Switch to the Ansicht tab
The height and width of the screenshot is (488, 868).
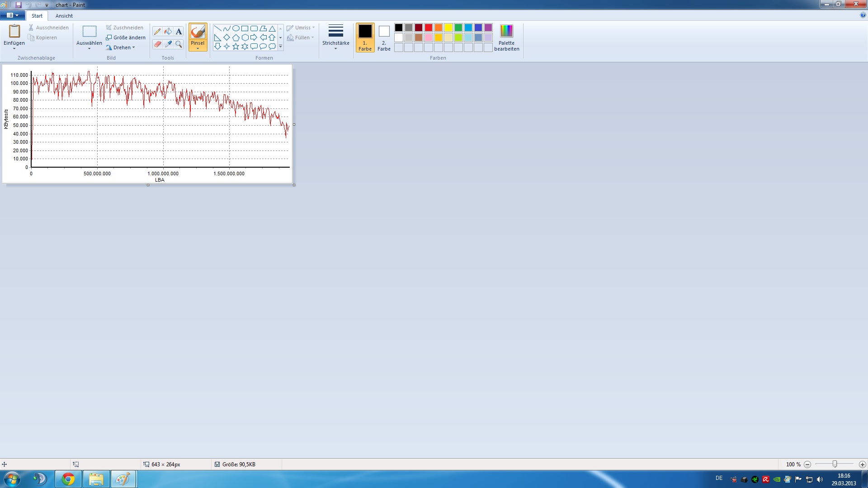pos(64,16)
